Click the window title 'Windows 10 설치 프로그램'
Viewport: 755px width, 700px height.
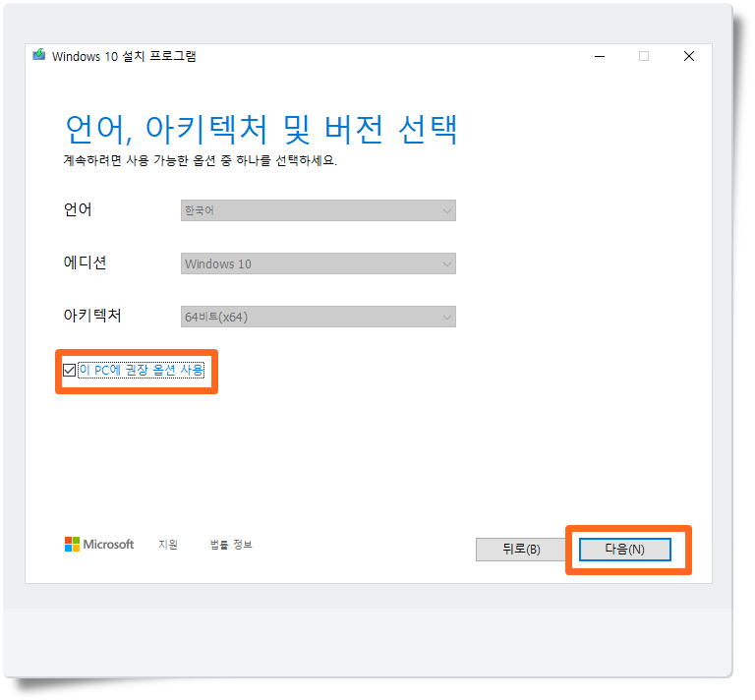[124, 56]
